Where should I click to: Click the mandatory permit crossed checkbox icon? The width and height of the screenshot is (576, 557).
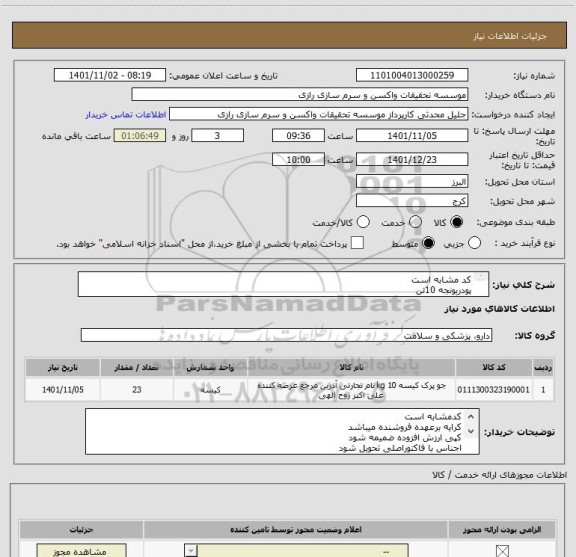[502, 551]
